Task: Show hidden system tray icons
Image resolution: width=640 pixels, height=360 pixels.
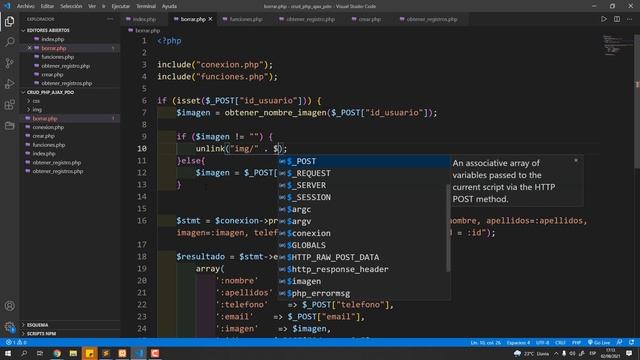Action: (556, 353)
